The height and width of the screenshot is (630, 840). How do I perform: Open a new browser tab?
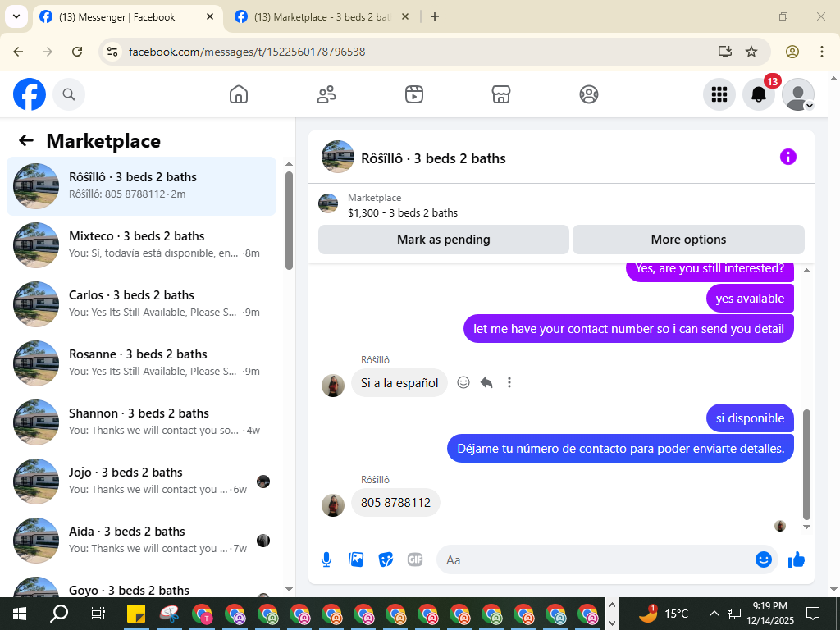tap(435, 17)
